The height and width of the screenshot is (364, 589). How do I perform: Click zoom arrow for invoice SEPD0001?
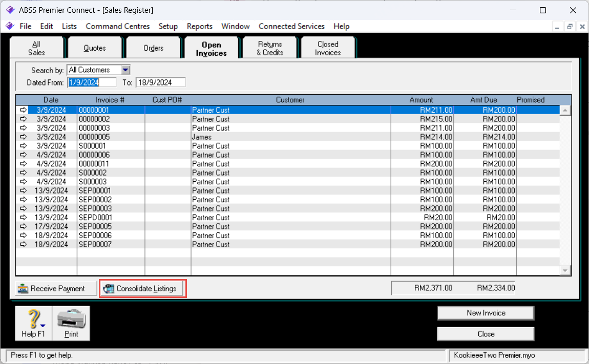click(24, 218)
